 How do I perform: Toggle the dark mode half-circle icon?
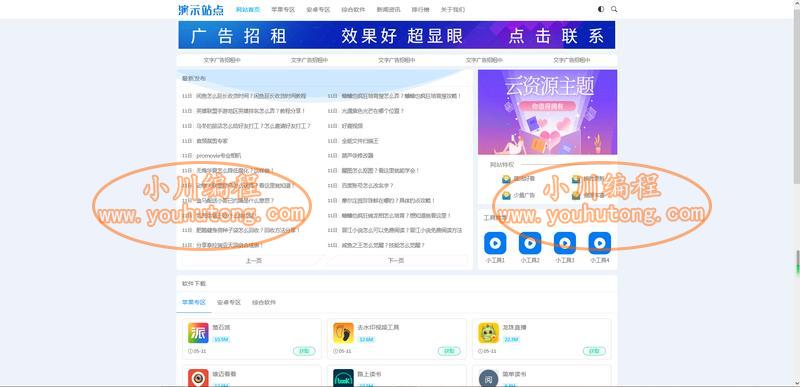click(x=601, y=9)
